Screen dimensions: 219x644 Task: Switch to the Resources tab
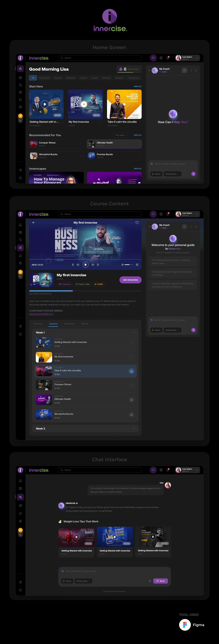tap(69, 324)
